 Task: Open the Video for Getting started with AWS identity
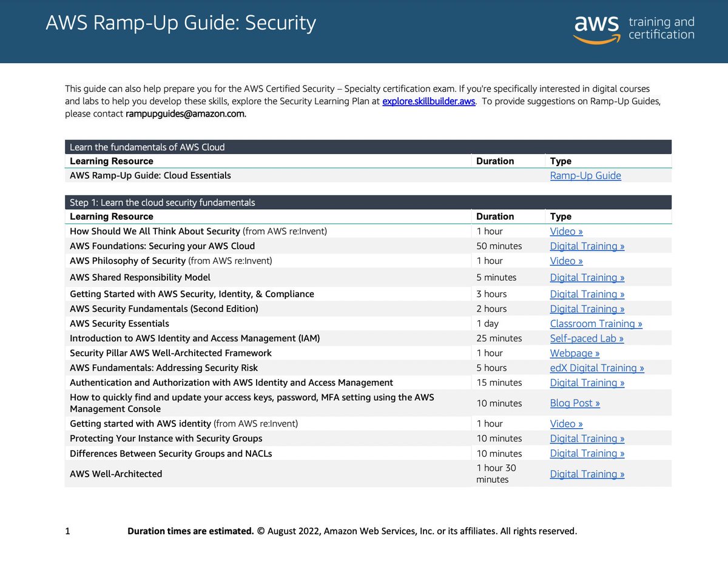tap(566, 423)
